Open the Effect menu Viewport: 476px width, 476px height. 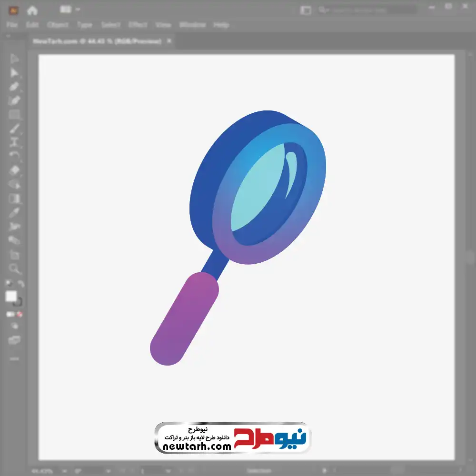pyautogui.click(x=138, y=25)
